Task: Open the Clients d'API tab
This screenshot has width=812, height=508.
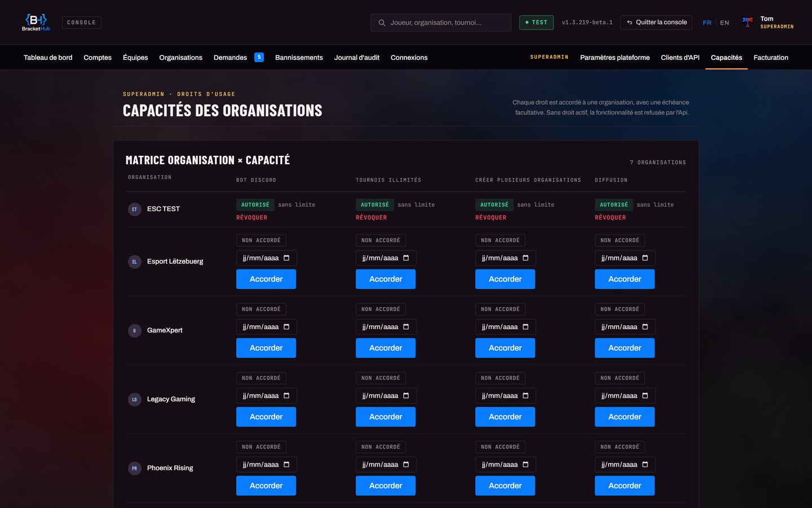Action: pyautogui.click(x=680, y=58)
